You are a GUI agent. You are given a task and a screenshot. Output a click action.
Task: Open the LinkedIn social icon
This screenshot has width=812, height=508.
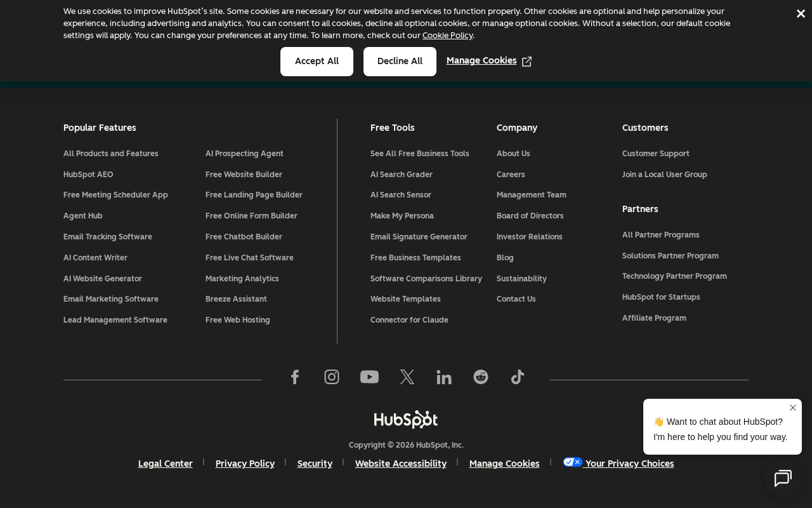click(x=444, y=377)
